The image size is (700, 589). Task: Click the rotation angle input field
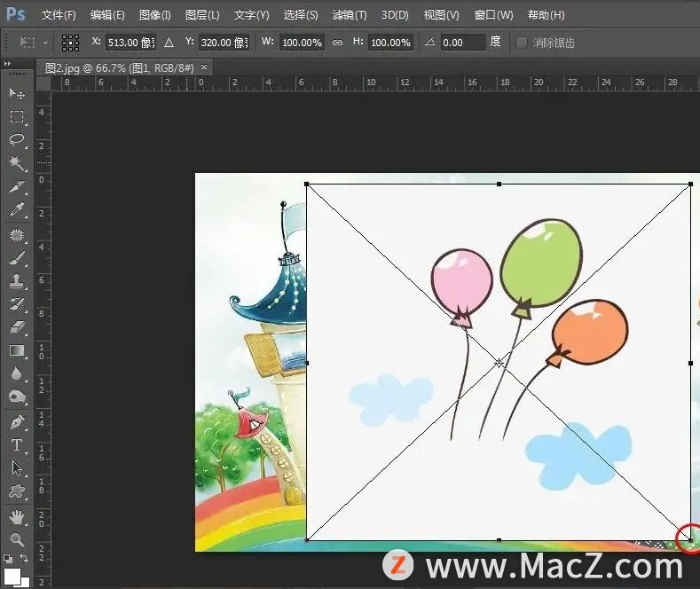coord(461,43)
